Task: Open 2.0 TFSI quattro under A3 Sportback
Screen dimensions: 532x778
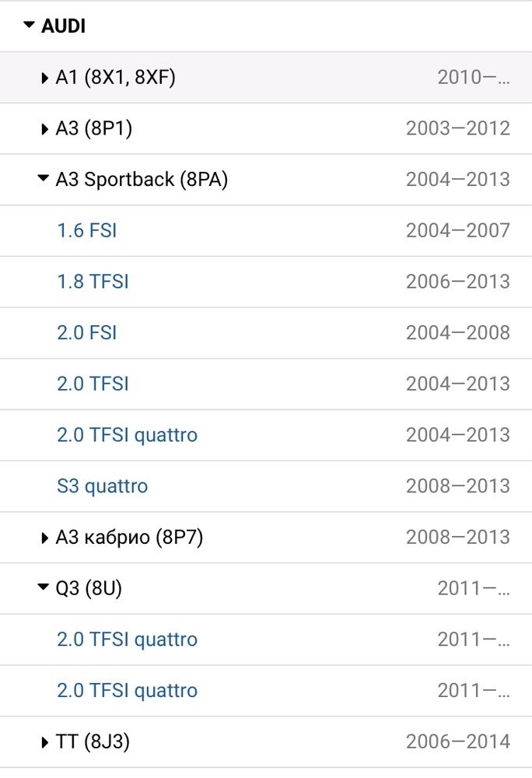Action: click(127, 435)
